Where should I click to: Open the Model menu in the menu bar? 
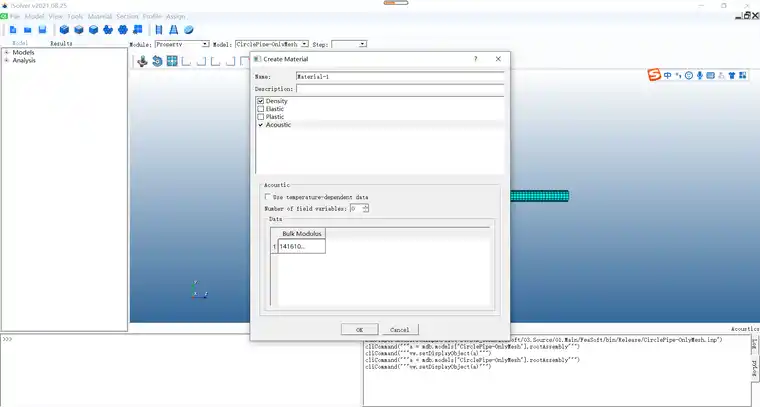coord(34,16)
